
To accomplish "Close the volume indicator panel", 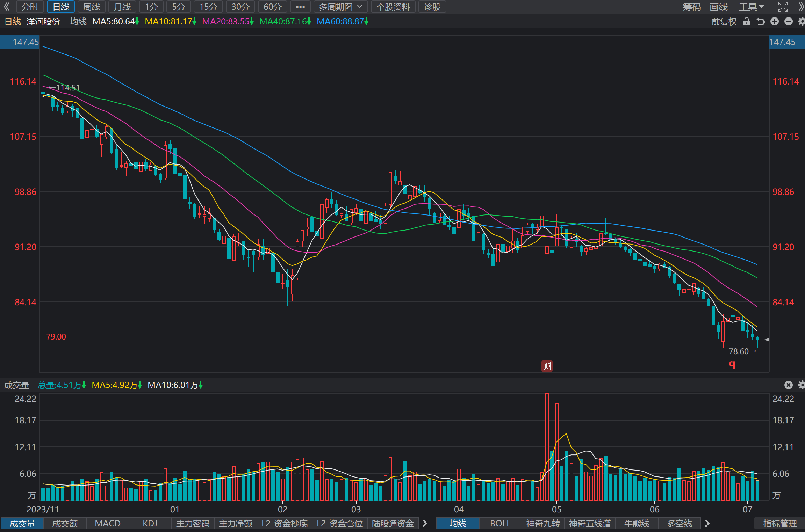I will (x=788, y=385).
